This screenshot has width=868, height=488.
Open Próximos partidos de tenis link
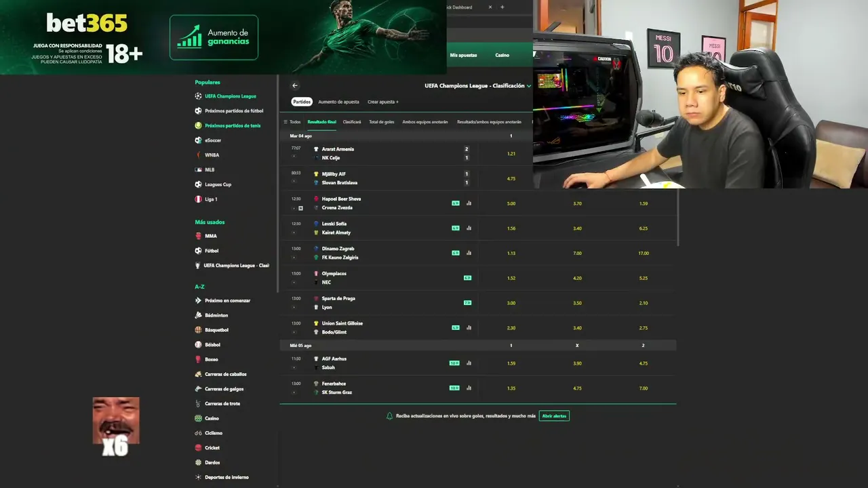pyautogui.click(x=233, y=125)
